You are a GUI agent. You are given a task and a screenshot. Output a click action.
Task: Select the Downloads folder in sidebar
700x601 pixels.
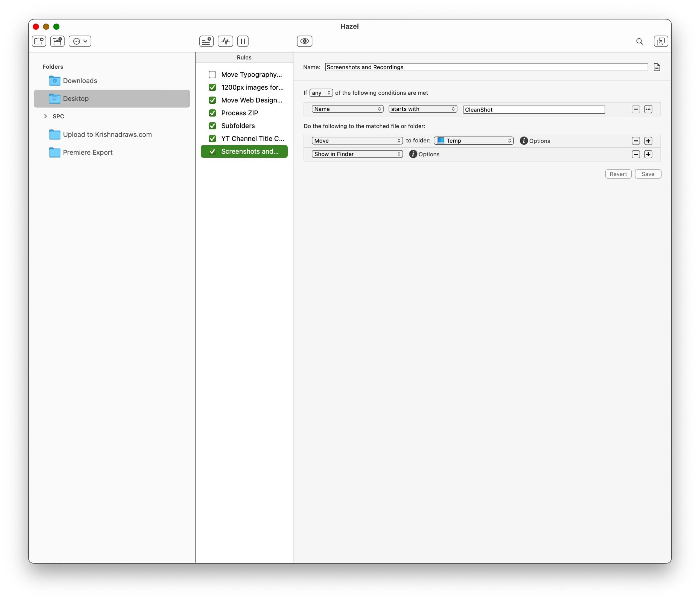(x=80, y=81)
